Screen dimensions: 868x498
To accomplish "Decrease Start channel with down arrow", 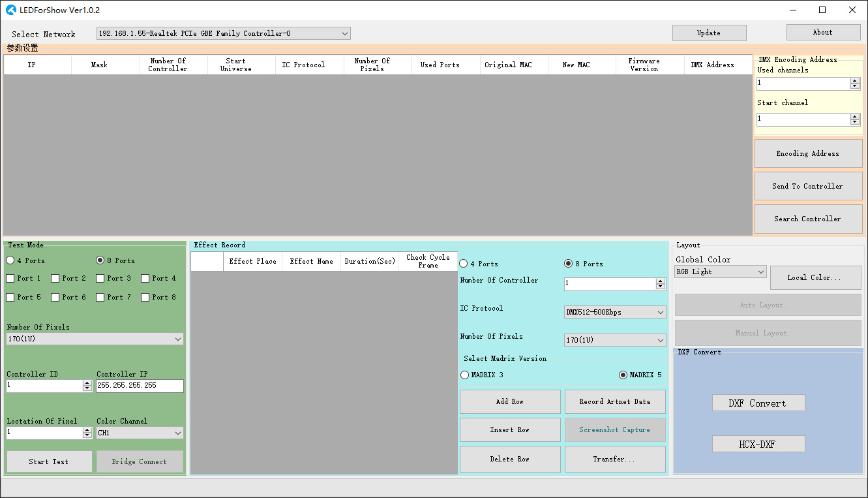I will [855, 122].
